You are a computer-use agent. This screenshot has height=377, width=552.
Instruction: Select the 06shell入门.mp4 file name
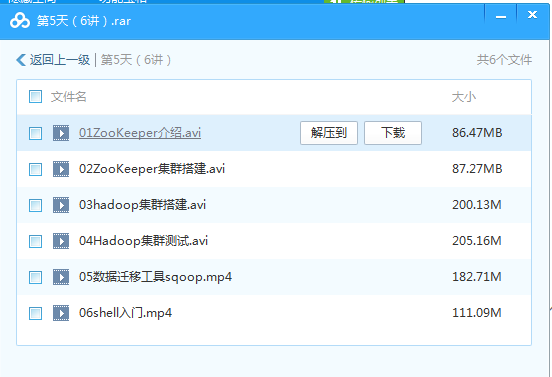(125, 313)
